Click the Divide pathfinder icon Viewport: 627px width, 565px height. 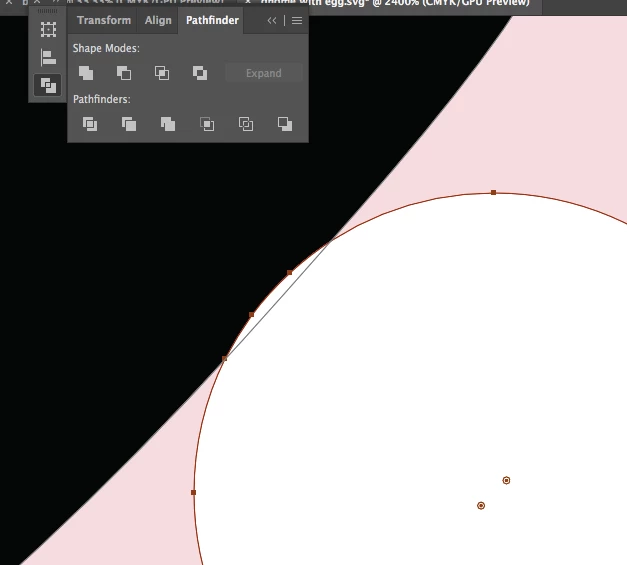point(90,124)
